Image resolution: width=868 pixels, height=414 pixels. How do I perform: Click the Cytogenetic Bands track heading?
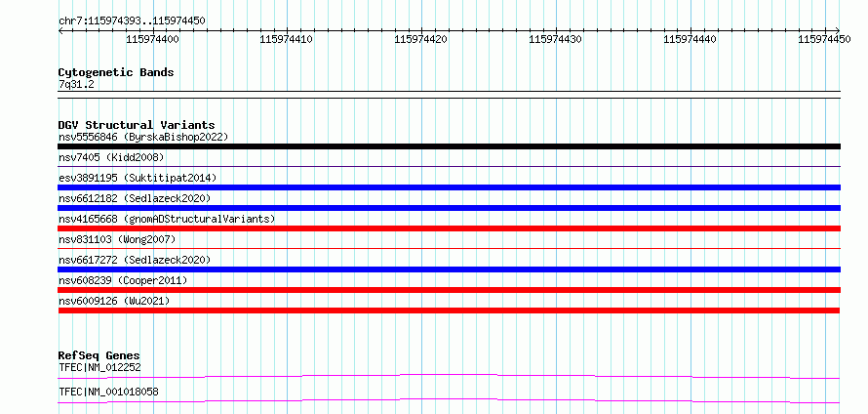click(x=116, y=72)
